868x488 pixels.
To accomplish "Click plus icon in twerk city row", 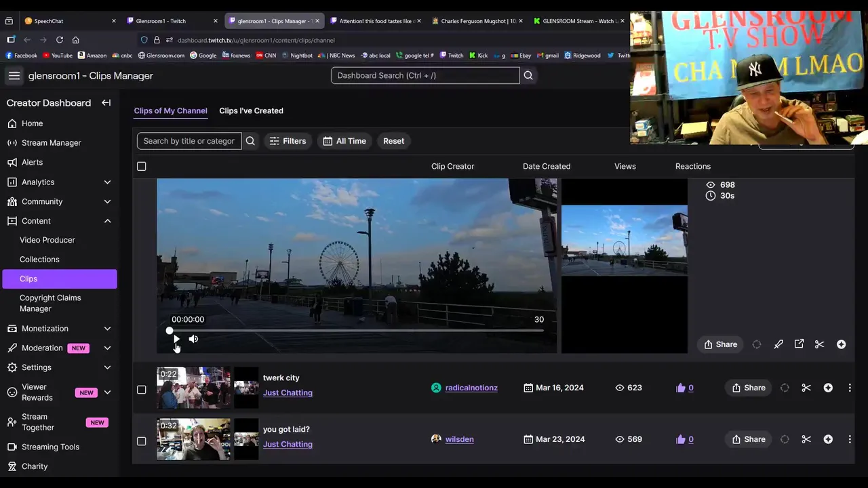I will [828, 388].
